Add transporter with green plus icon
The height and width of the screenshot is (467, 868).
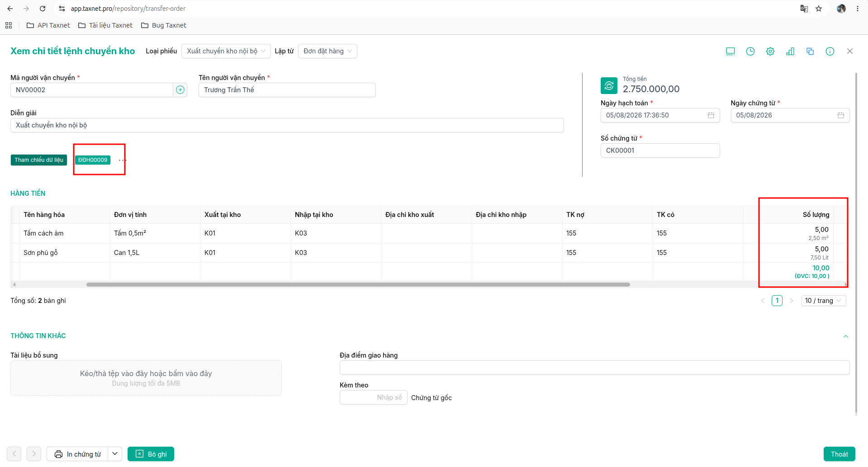coord(180,90)
